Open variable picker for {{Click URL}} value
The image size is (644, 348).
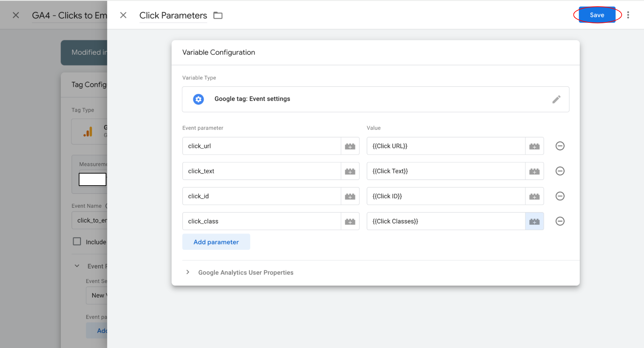pyautogui.click(x=534, y=146)
